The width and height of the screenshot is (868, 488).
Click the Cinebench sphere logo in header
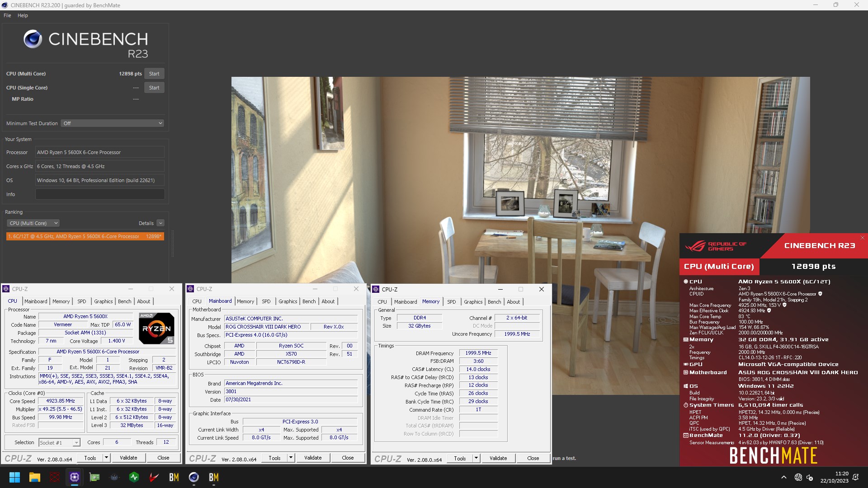point(33,39)
